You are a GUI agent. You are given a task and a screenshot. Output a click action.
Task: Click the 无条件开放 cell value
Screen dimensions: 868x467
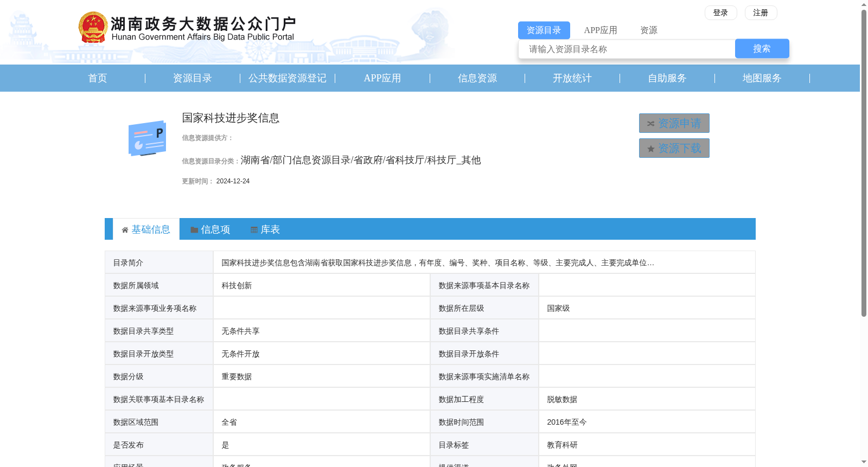click(240, 354)
